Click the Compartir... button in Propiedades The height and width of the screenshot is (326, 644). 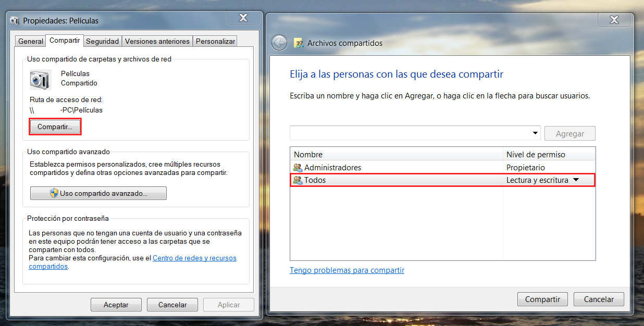coord(55,127)
